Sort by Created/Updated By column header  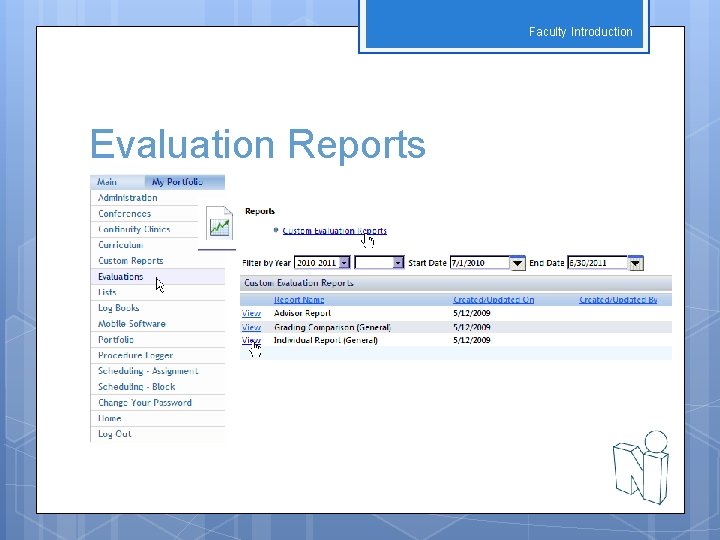[618, 300]
